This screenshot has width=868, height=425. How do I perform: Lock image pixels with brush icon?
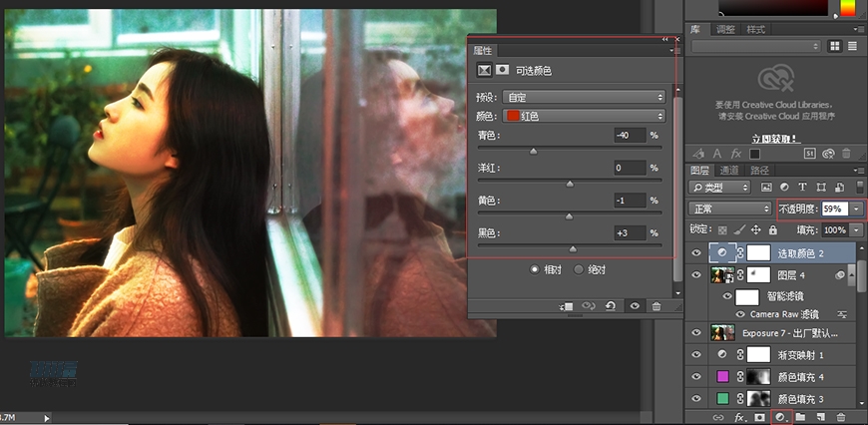click(739, 229)
